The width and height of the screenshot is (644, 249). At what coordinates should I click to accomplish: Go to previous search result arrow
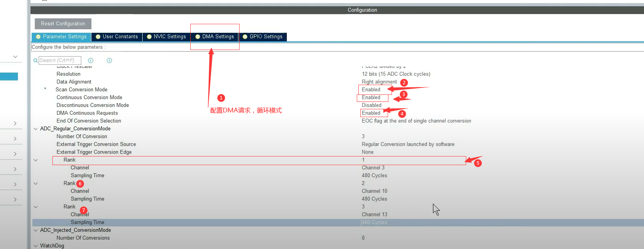(x=91, y=60)
